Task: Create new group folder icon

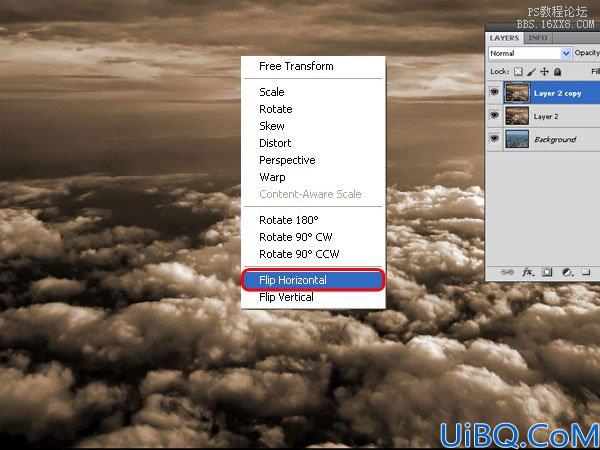Action: [586, 272]
